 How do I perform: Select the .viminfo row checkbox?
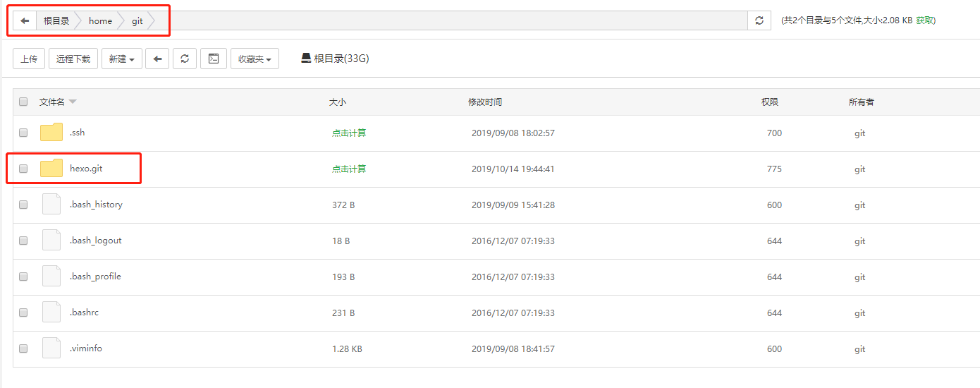click(23, 348)
